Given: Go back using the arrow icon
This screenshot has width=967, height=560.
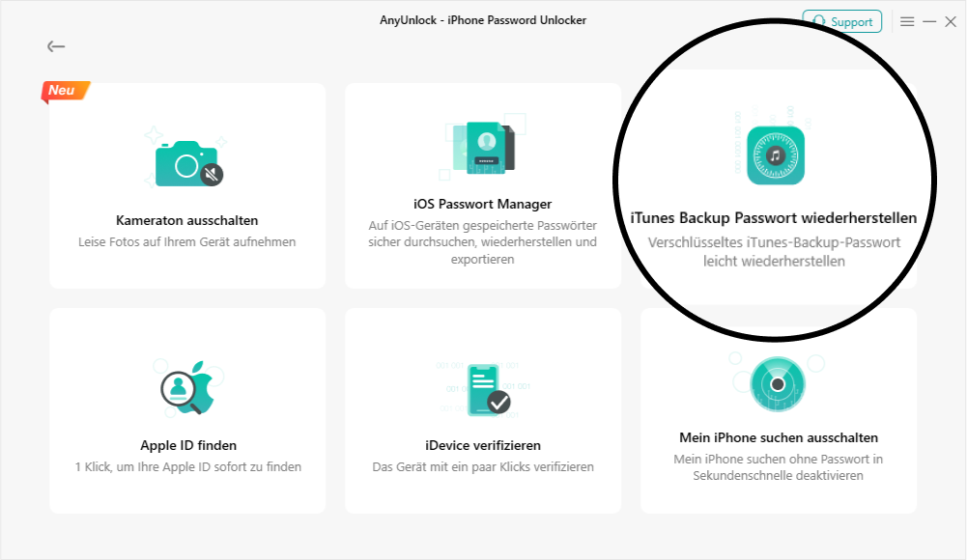Looking at the screenshot, I should [55, 46].
